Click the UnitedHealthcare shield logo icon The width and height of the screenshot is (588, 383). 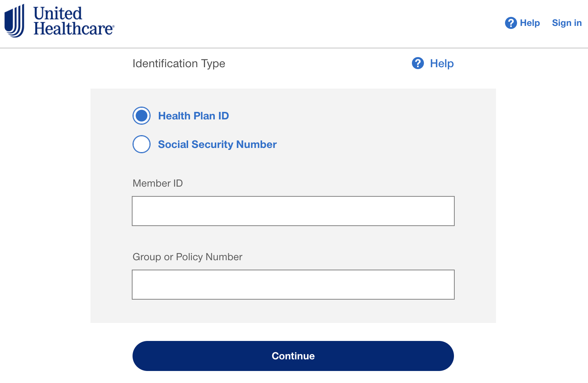[14, 21]
